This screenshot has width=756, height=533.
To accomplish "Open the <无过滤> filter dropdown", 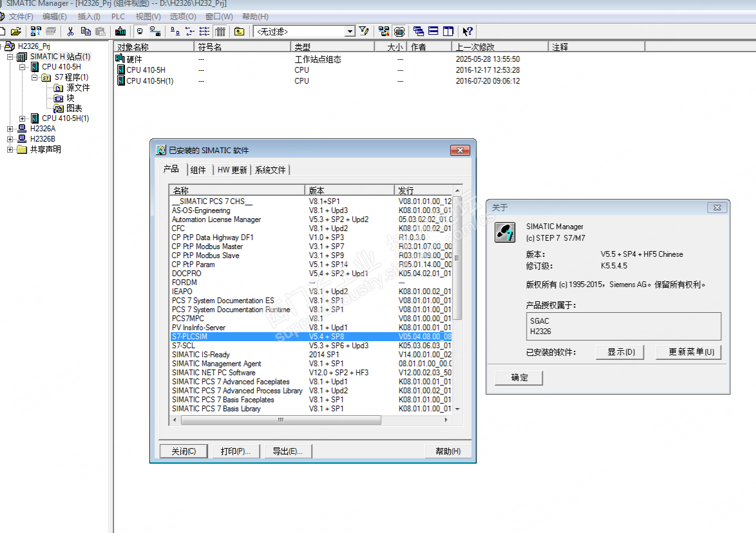I will coord(350,31).
